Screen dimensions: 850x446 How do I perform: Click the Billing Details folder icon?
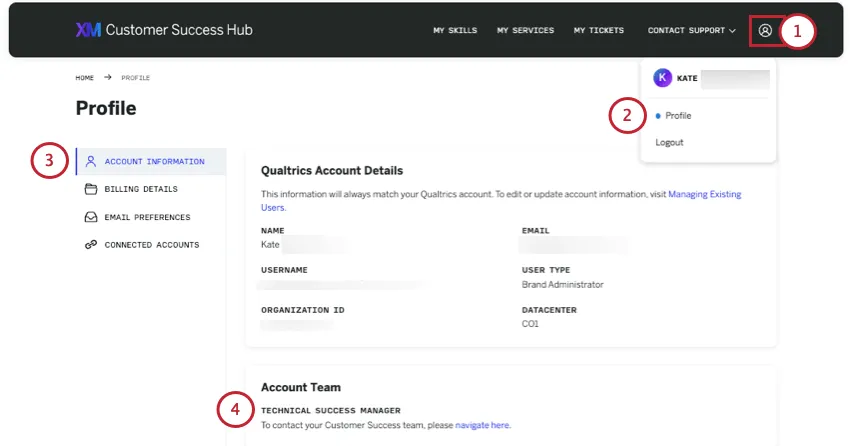point(91,189)
